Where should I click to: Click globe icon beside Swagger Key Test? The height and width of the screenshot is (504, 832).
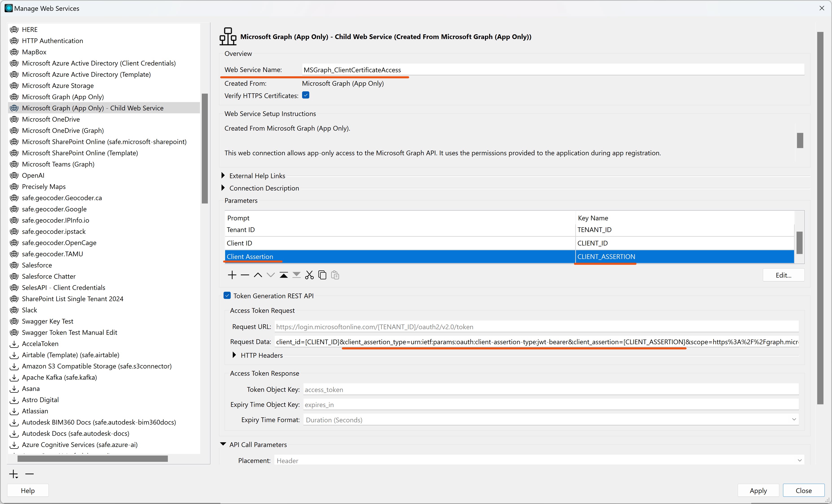pyautogui.click(x=14, y=321)
